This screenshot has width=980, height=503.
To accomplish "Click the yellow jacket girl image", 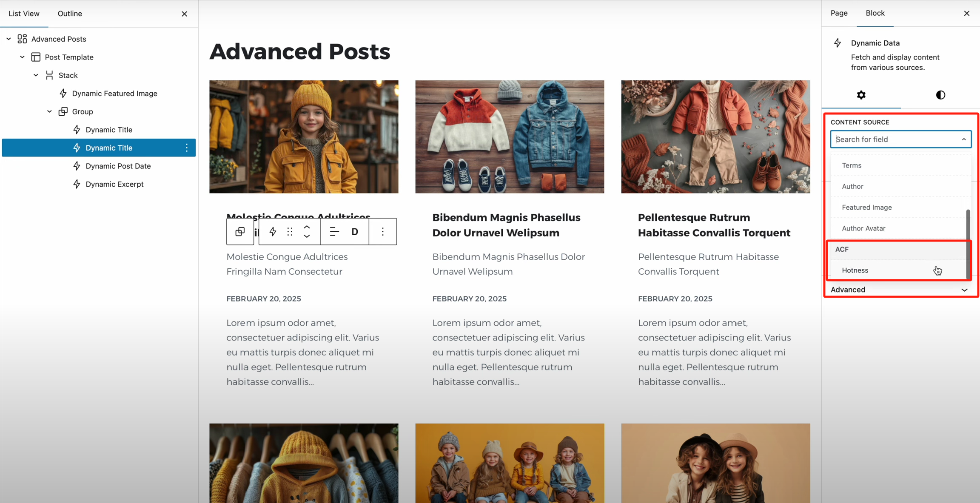I will pyautogui.click(x=304, y=136).
